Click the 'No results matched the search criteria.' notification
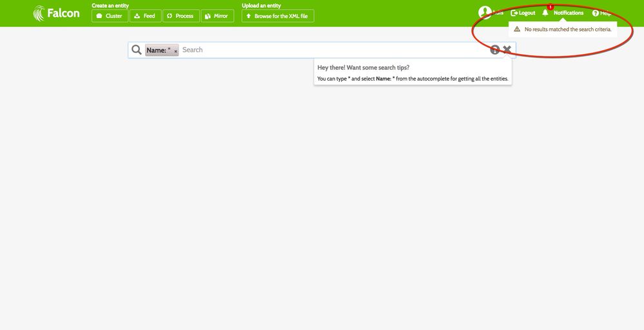Screen dimensions: 644x330 click(x=563, y=29)
